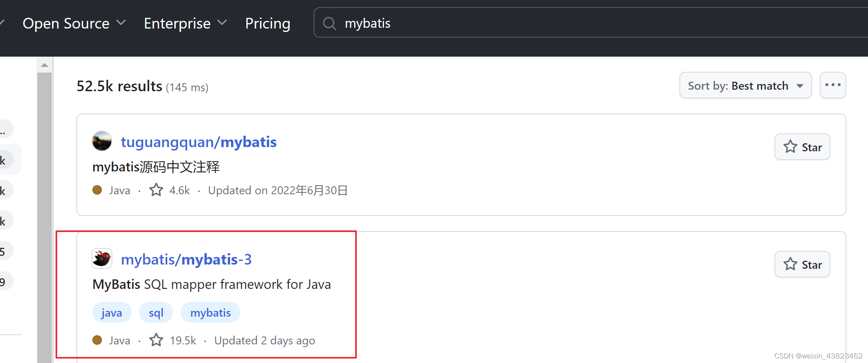Click the star icon beside 4.6k
Image resolution: width=868 pixels, height=363 pixels.
point(156,190)
